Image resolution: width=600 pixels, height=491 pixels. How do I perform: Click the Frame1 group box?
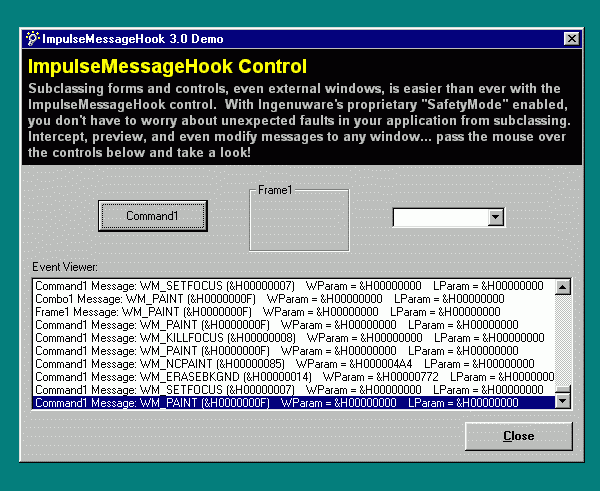pyautogui.click(x=299, y=220)
